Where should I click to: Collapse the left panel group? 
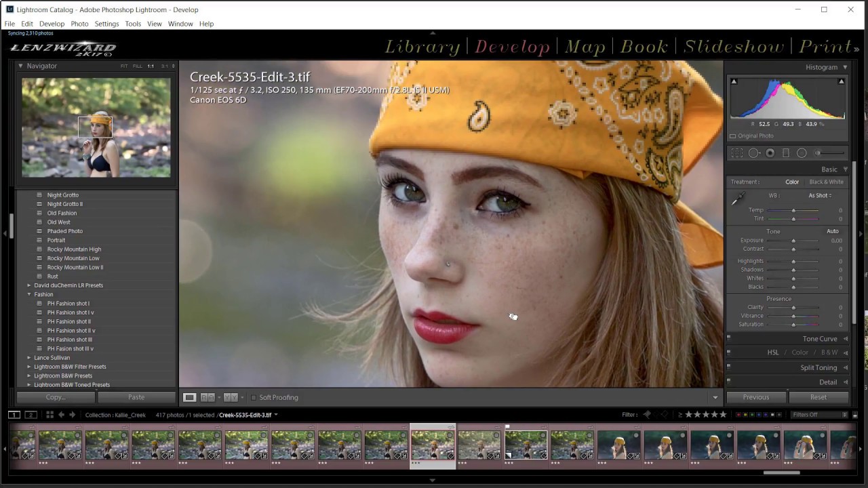pyautogui.click(x=4, y=234)
